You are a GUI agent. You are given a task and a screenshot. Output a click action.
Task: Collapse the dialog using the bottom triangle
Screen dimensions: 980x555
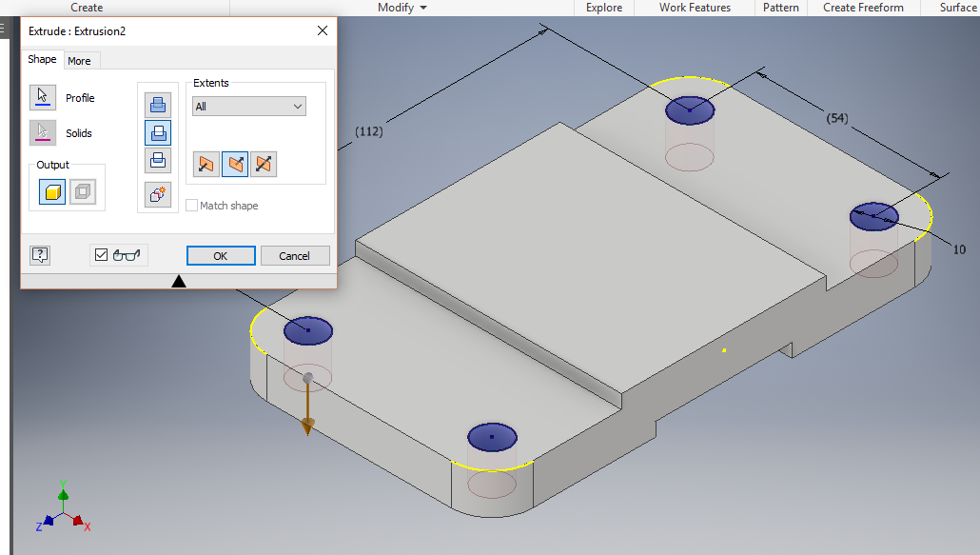[x=179, y=280]
